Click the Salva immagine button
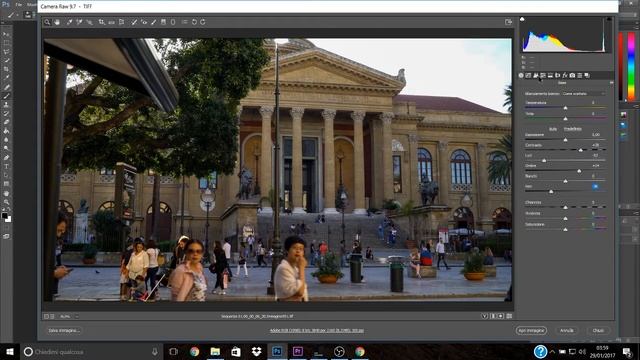This screenshot has height=360, width=640. 63,330
